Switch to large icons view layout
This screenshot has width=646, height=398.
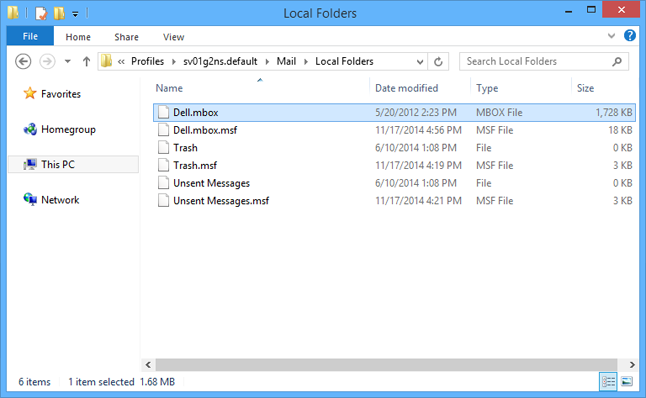(x=627, y=382)
